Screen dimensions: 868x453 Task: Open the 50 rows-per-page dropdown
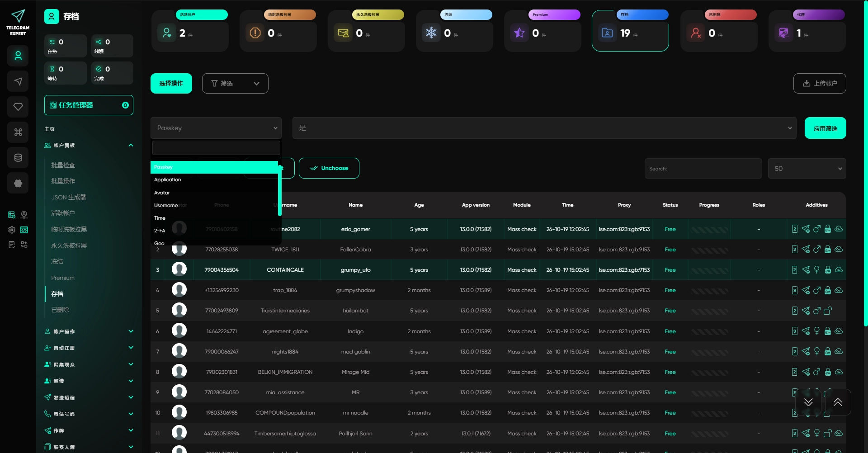click(x=807, y=169)
